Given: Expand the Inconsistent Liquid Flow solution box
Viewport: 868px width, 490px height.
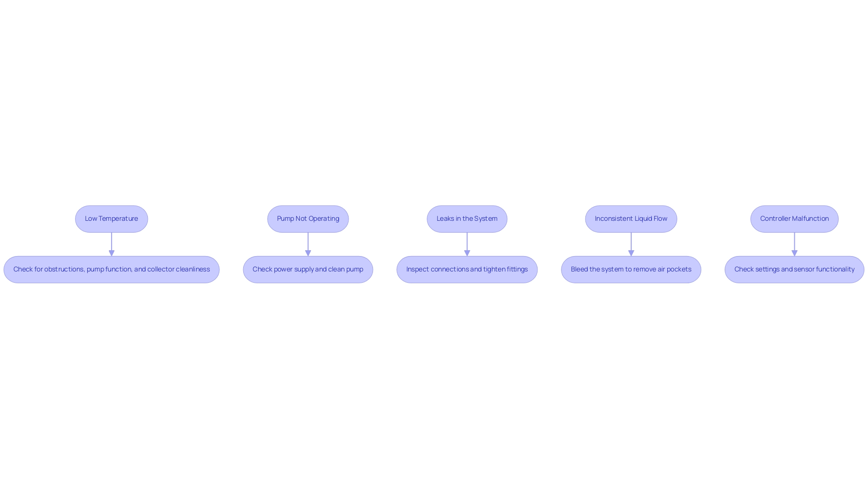Looking at the screenshot, I should coord(631,269).
